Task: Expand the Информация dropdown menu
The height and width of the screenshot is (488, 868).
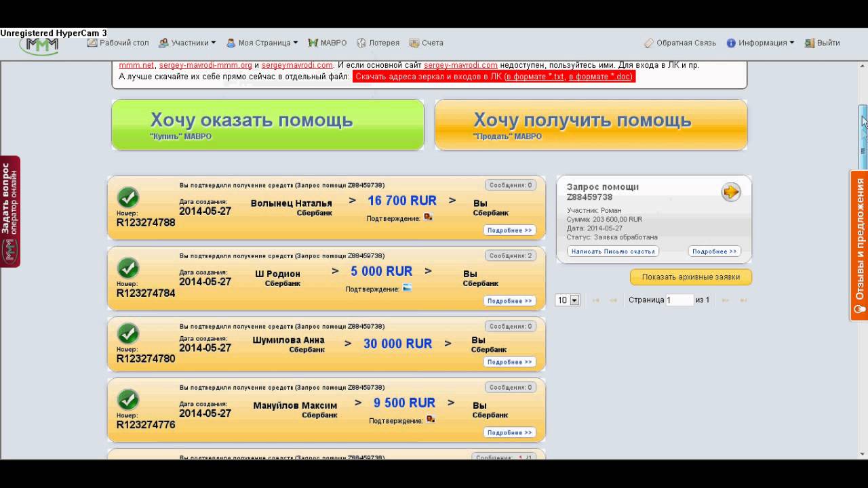Action: 760,43
